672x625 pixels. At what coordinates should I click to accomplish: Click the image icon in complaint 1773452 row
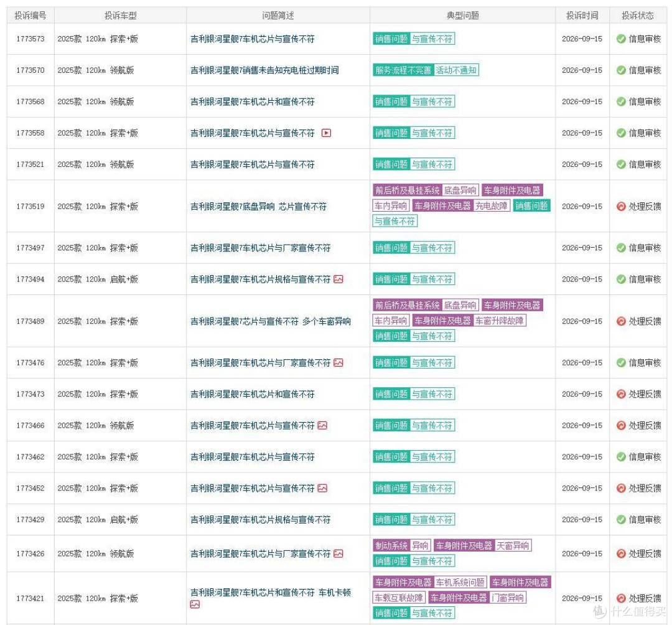pyautogui.click(x=322, y=488)
